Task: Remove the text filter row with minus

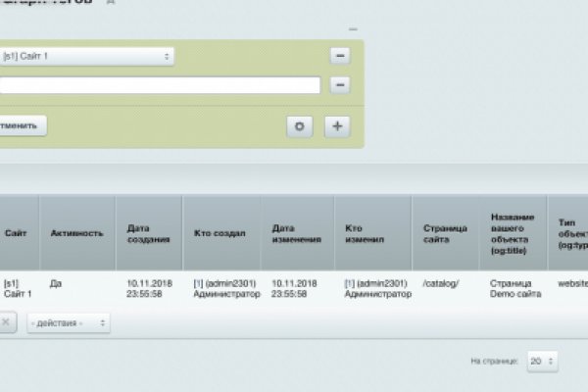Action: (340, 85)
